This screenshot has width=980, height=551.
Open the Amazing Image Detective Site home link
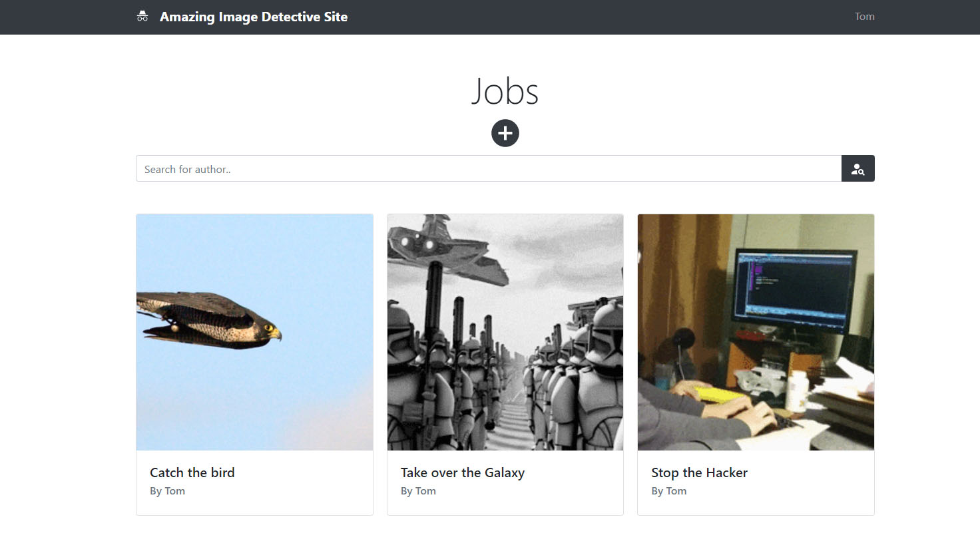254,17
